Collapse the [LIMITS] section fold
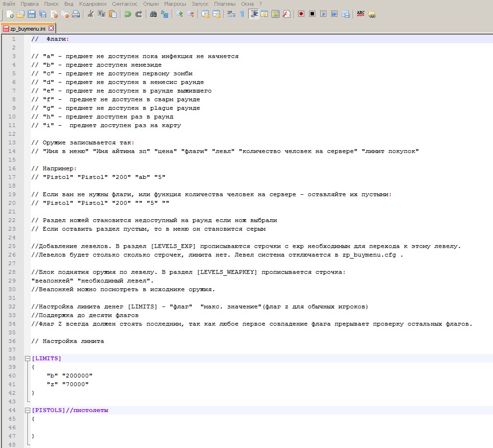 [x=27, y=358]
